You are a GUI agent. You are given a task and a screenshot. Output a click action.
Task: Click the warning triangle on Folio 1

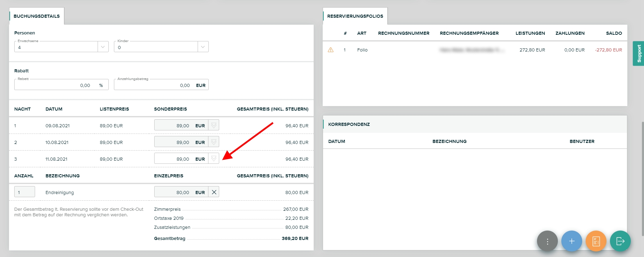pyautogui.click(x=330, y=50)
